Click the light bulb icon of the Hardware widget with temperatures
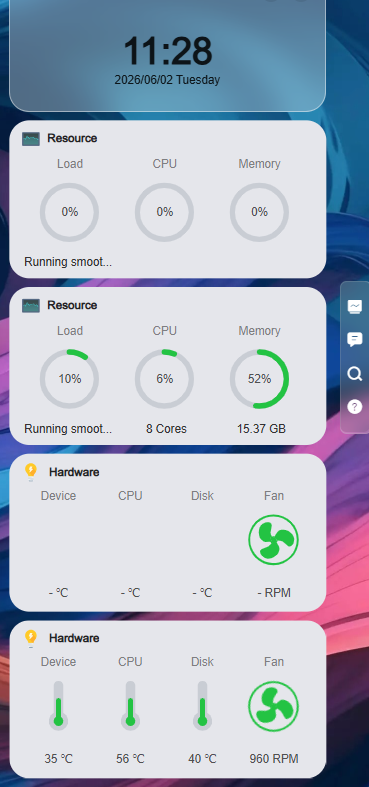 (x=31, y=638)
